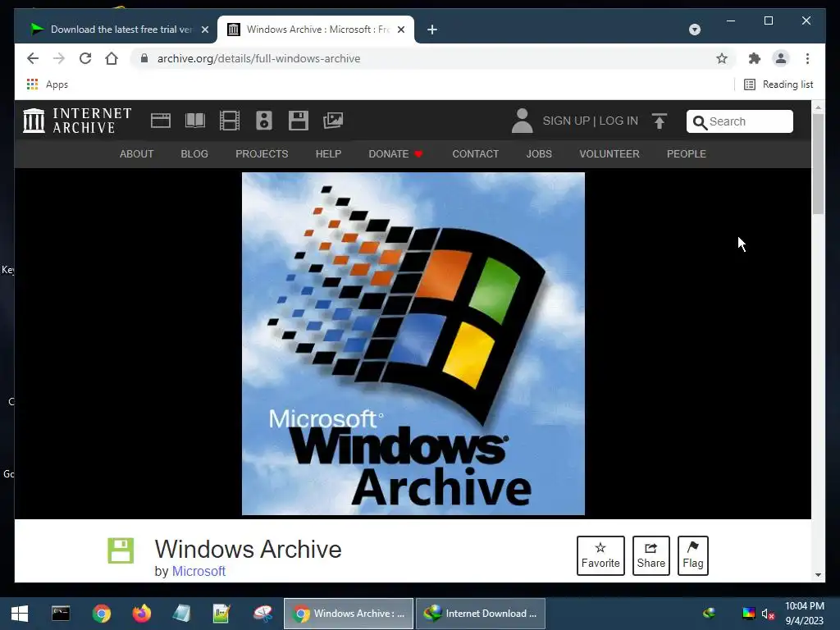Open the VOLUNTEER menu item
840x630 pixels.
(609, 153)
